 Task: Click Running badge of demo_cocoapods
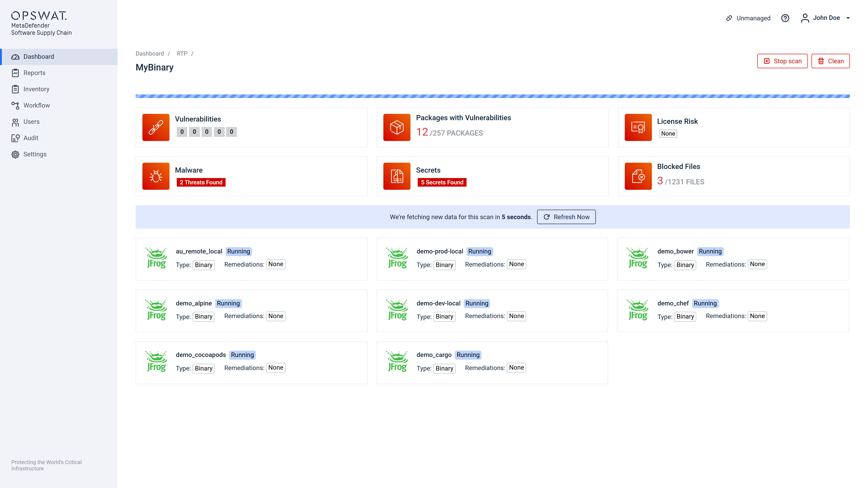tap(242, 355)
